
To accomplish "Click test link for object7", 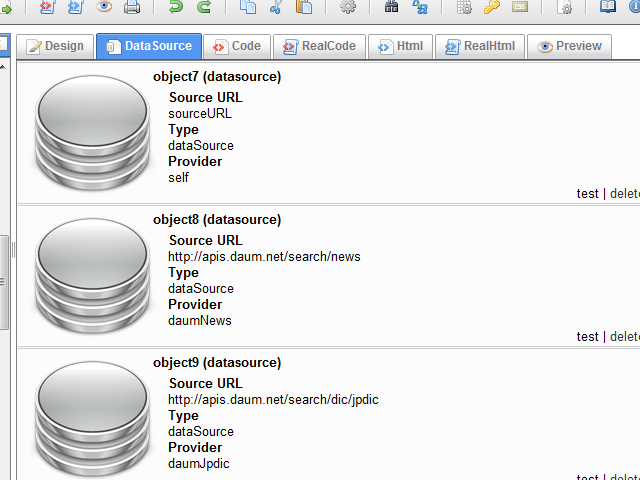I will [587, 194].
